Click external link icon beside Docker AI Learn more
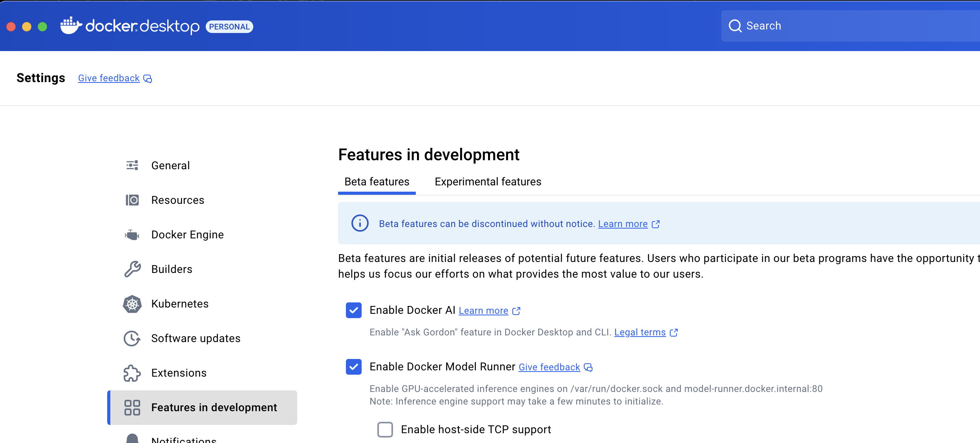The image size is (980, 443). [x=516, y=311]
